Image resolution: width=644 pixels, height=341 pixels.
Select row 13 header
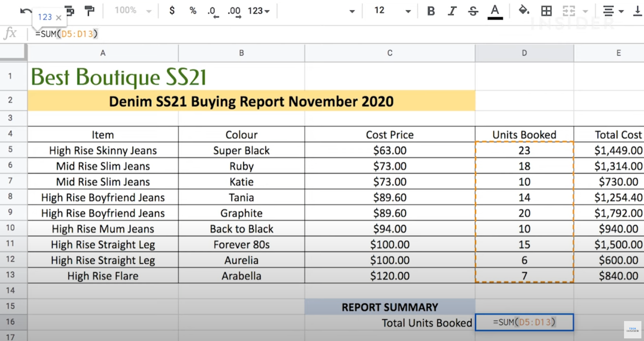tap(14, 275)
